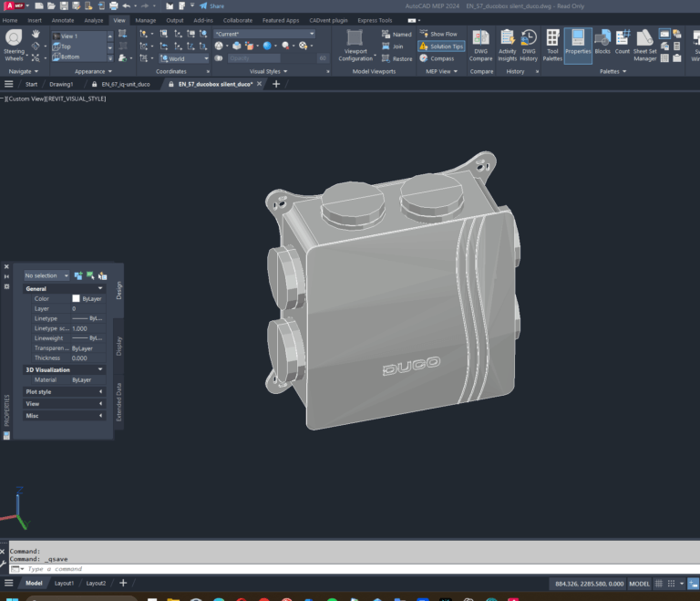Toggle Show Flow display

pyautogui.click(x=437, y=34)
